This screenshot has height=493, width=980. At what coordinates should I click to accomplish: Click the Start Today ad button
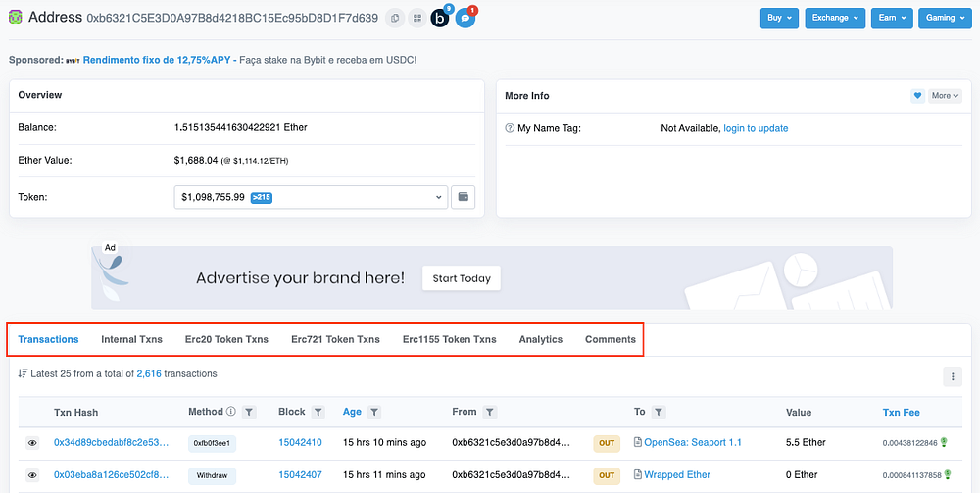tap(462, 278)
